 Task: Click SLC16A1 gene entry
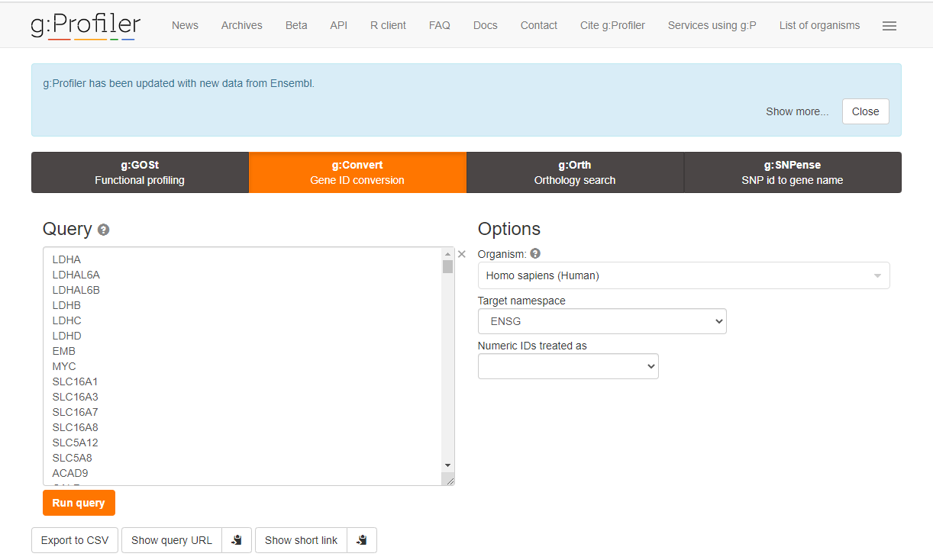[75, 381]
